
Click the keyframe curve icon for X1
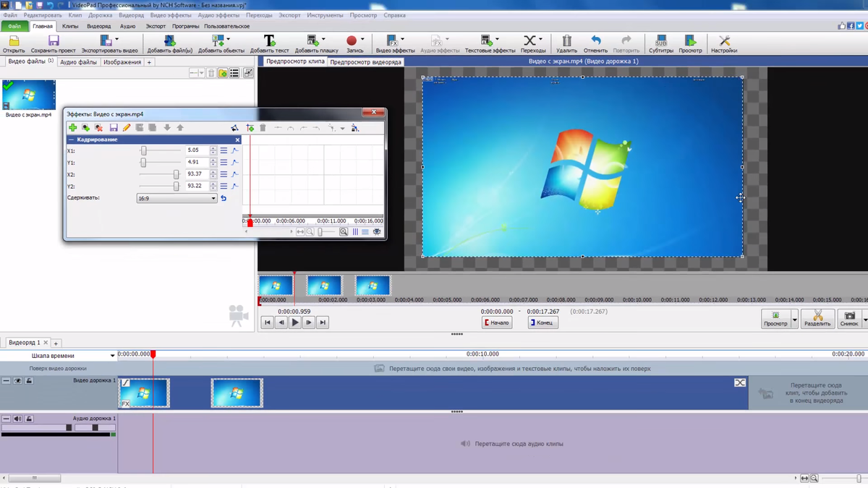235,150
